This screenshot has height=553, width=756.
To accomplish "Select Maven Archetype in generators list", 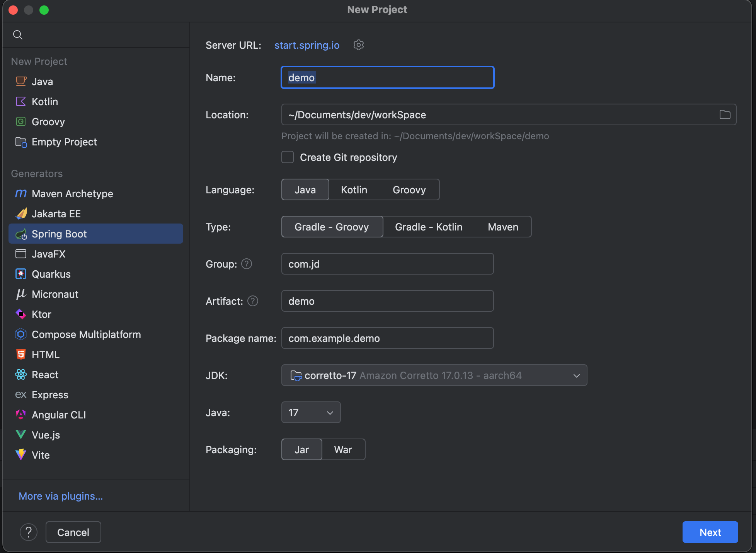I will pyautogui.click(x=72, y=194).
